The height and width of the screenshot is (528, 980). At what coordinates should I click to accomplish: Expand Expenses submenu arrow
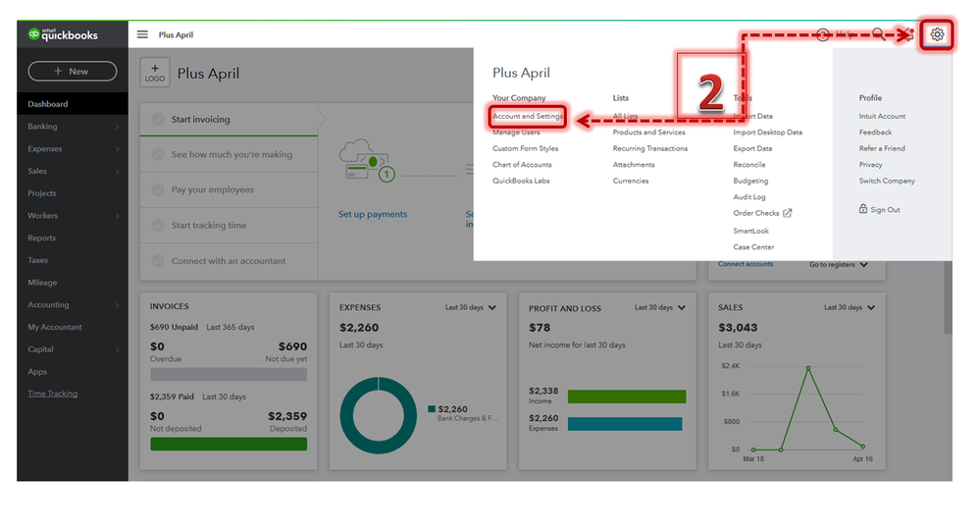[117, 149]
